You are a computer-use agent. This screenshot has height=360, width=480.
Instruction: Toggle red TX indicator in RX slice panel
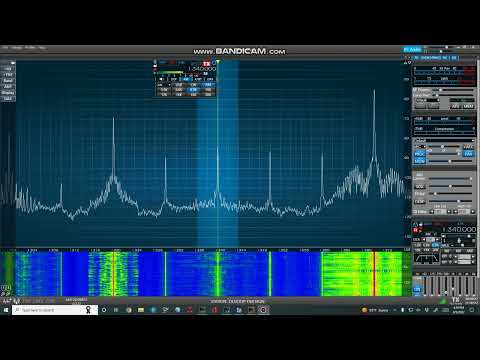click(x=416, y=230)
